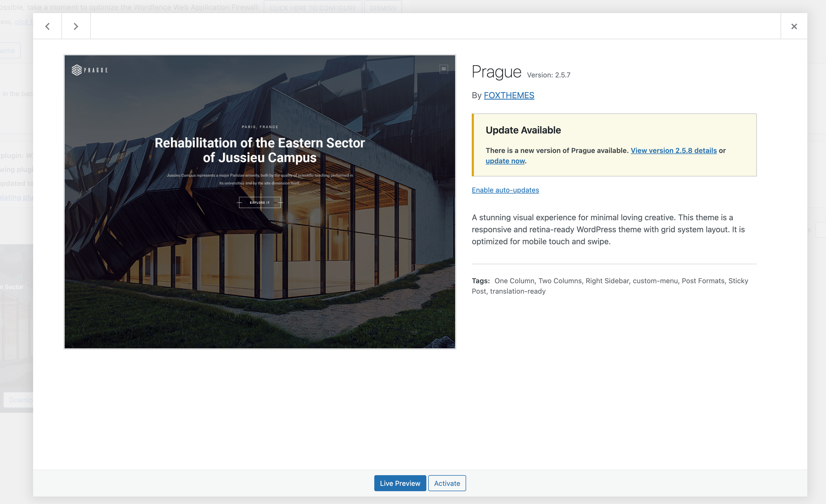The width and height of the screenshot is (826, 504).
Task: Activate the Prague theme
Action: tap(447, 483)
